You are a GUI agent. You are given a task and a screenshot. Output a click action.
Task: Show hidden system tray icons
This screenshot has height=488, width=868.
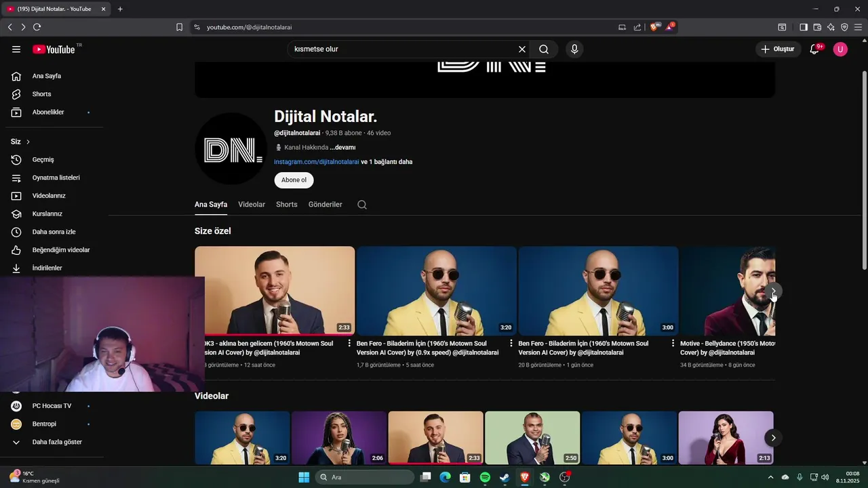770,477
